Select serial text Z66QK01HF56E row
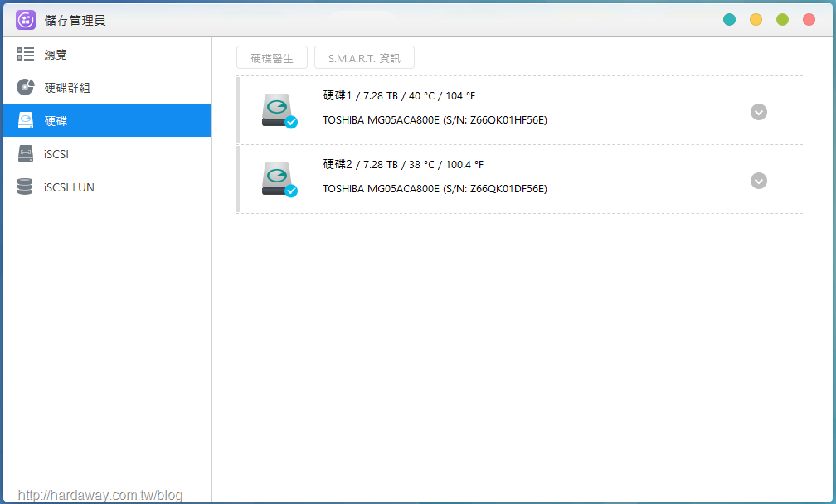Screen dimensions: 836x504 [435, 120]
